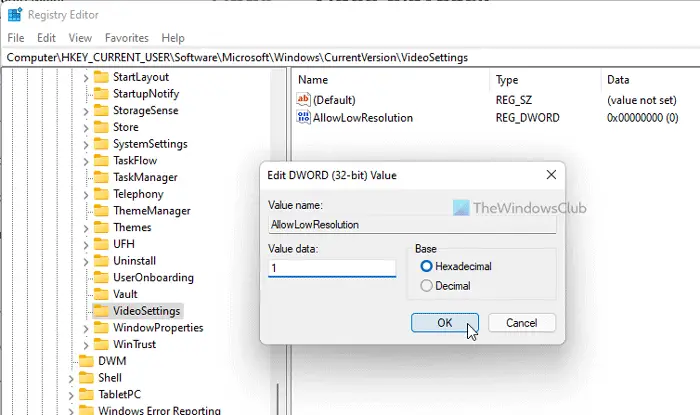Select the Decimal base radio button

[x=426, y=286]
